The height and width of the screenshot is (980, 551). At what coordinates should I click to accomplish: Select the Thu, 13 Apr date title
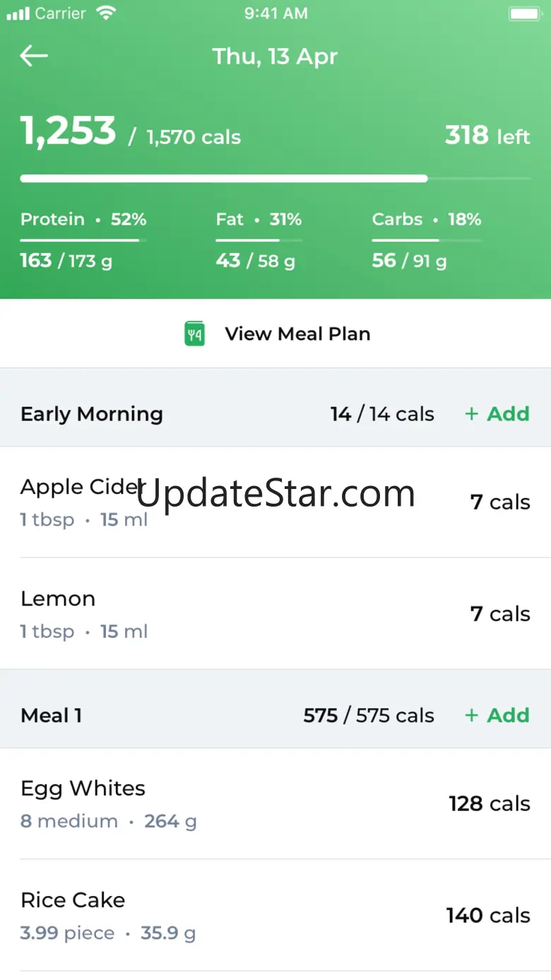[x=275, y=57]
